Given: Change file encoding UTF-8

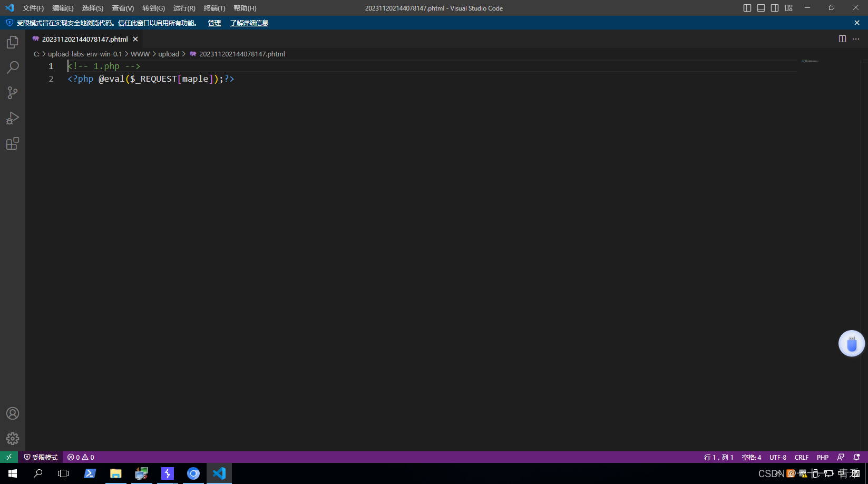Looking at the screenshot, I should coord(778,457).
